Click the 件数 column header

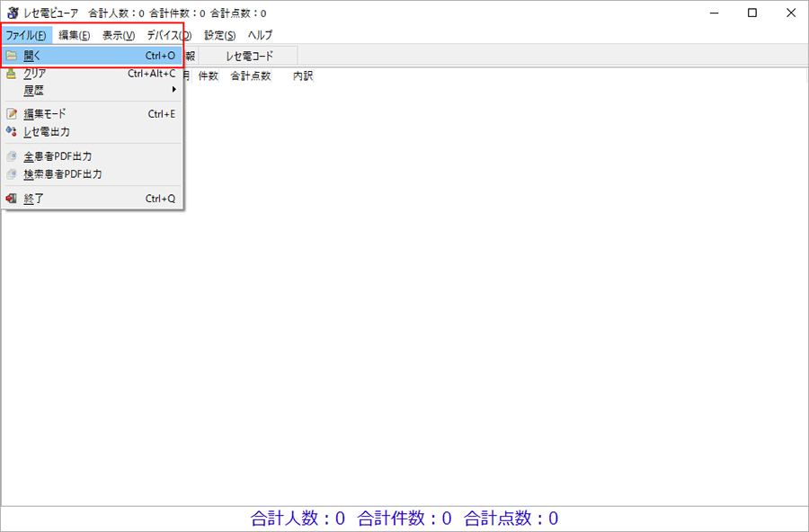(209, 76)
